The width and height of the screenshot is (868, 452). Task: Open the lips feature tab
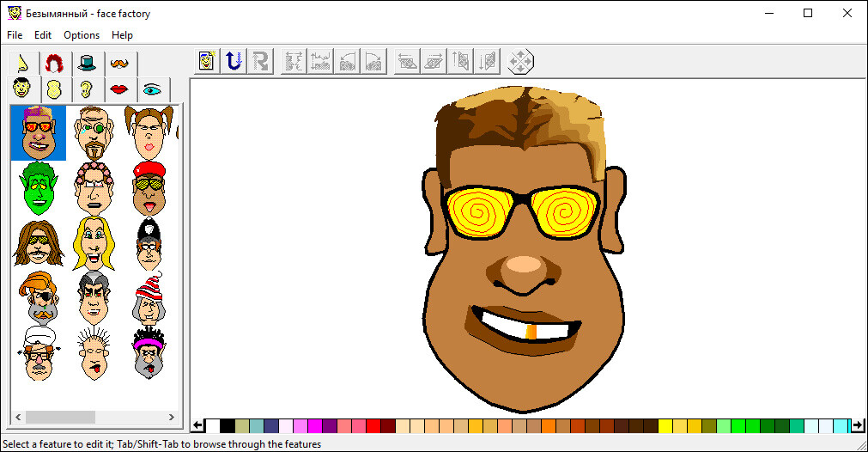point(119,89)
